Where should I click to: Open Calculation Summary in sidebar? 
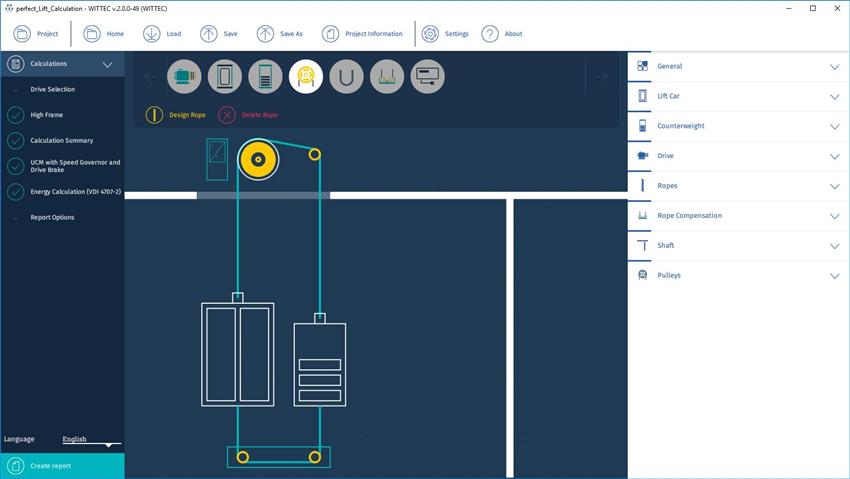[x=62, y=140]
